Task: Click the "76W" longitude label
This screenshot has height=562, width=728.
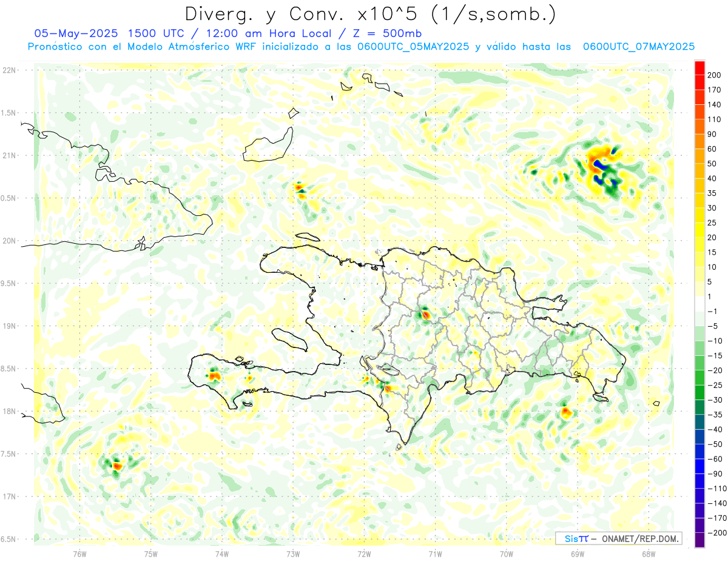Action: coord(79,554)
